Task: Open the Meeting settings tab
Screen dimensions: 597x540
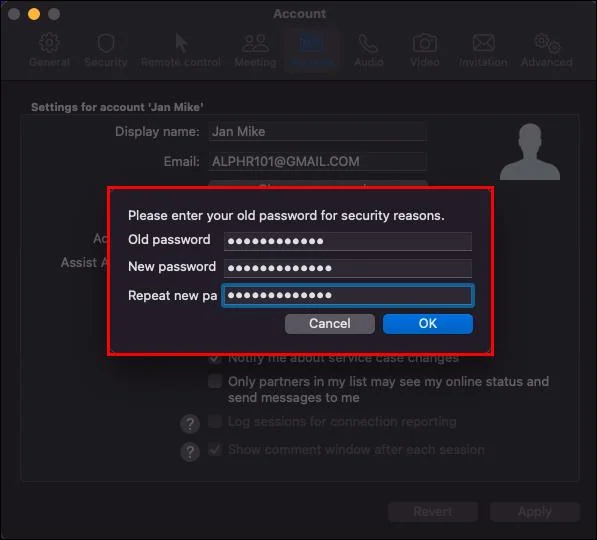Action: pyautogui.click(x=255, y=50)
